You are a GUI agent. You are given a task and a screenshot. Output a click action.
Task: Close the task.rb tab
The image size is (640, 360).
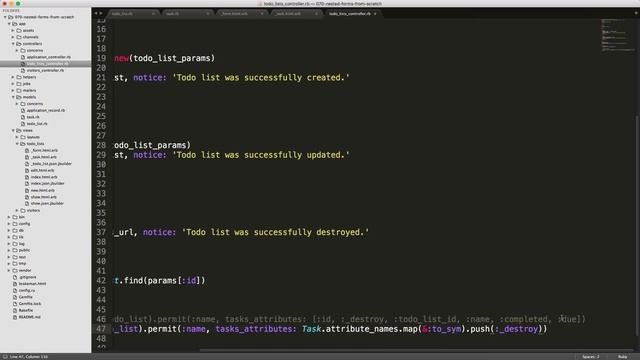pyautogui.click(x=207, y=13)
